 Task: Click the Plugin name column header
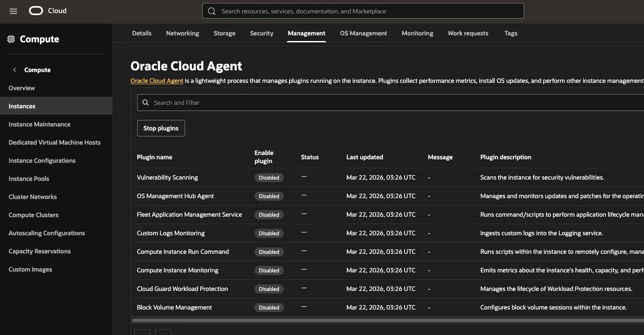click(154, 157)
